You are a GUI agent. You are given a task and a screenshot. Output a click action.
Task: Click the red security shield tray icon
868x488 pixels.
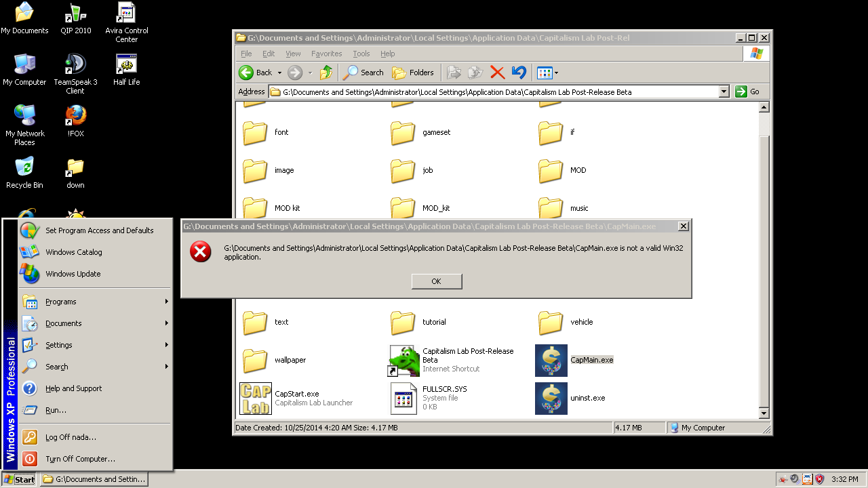tap(820, 479)
